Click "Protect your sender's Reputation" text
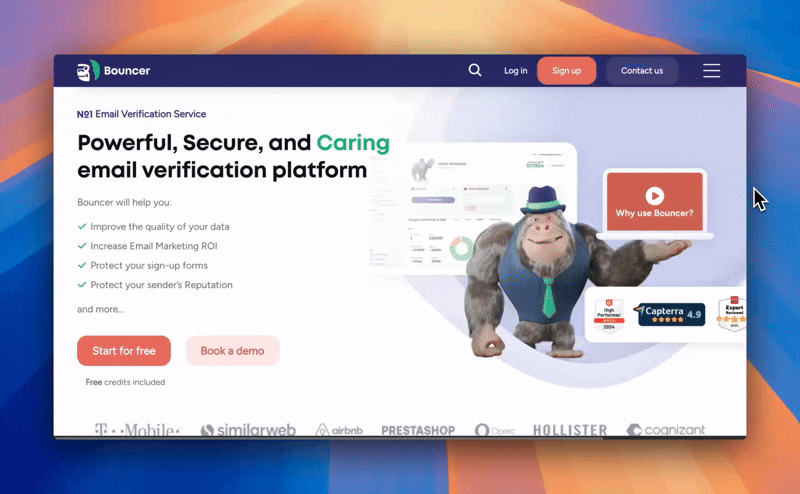Image resolution: width=800 pixels, height=494 pixels. [161, 285]
